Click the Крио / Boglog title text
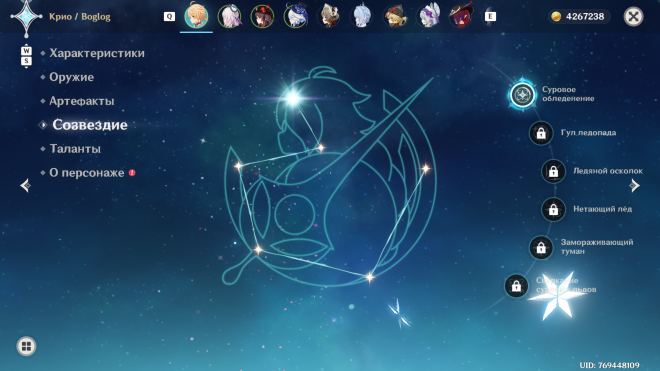Screen dimensions: 660x371 (80, 17)
